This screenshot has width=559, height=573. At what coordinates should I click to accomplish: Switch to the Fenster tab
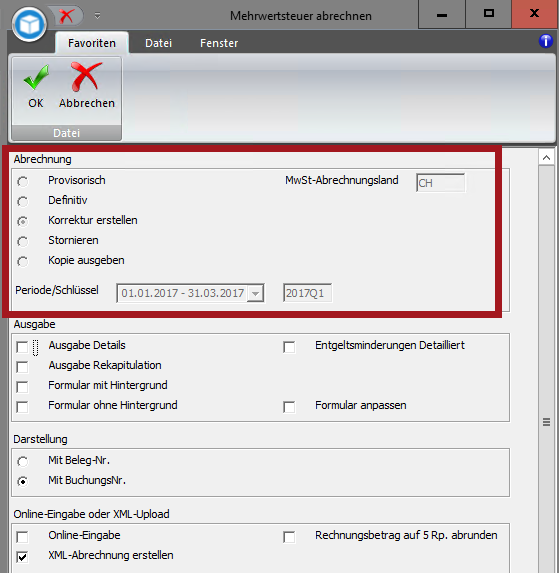click(x=219, y=43)
